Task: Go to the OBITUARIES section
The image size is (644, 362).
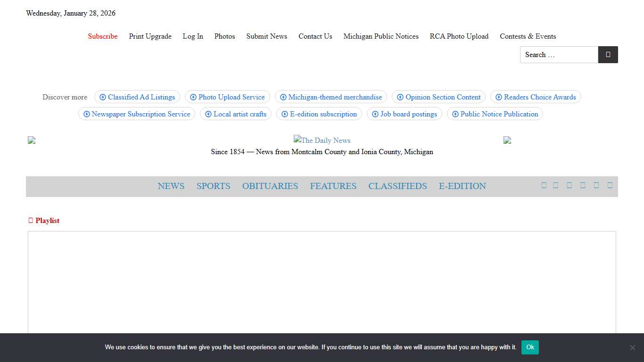Action: 270,186
